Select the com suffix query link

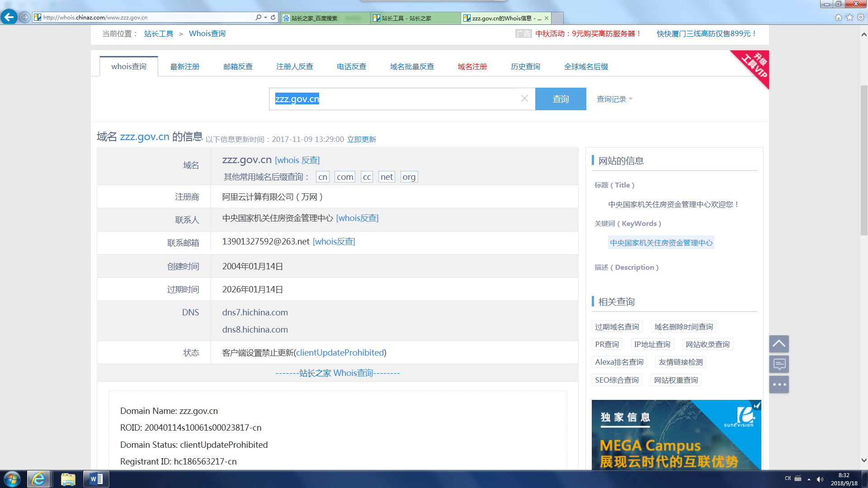(x=345, y=177)
